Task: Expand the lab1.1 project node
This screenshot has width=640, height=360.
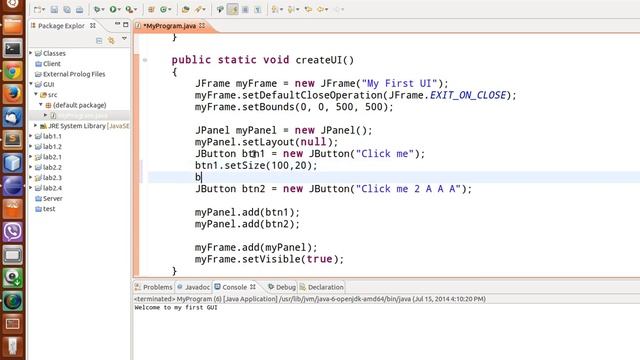Action: 31,136
